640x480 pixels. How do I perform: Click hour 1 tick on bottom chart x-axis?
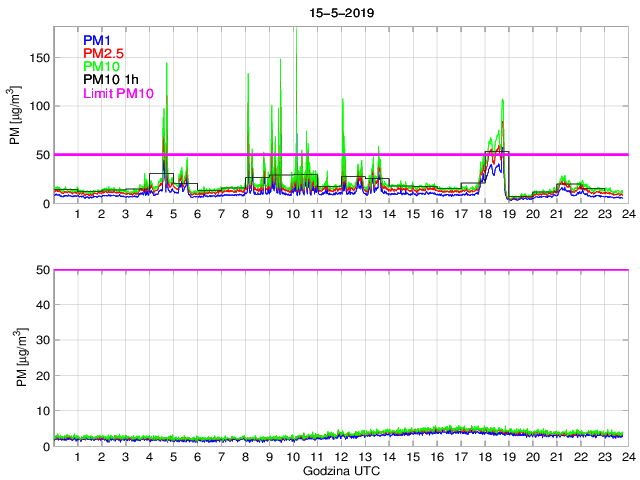pos(78,457)
